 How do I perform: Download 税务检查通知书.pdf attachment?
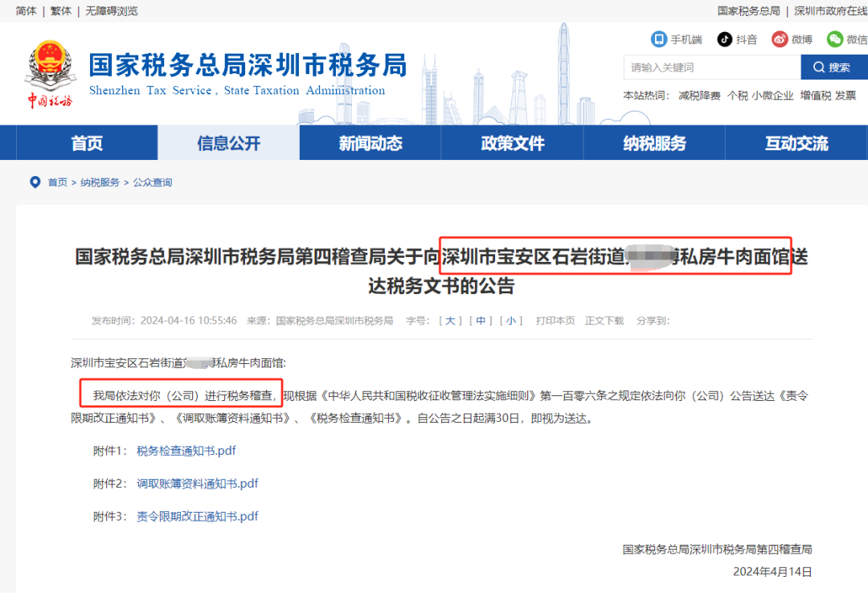[x=186, y=451]
